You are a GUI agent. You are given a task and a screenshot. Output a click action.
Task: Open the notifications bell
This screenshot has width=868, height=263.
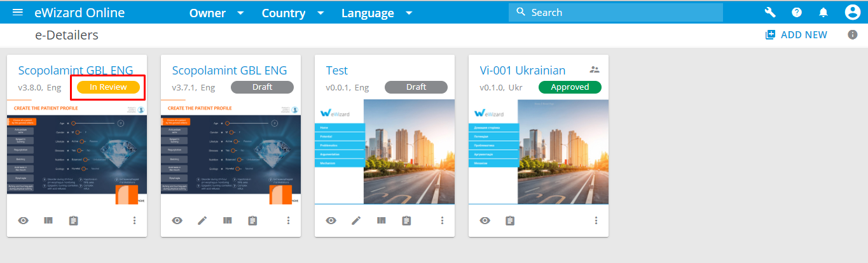(x=823, y=13)
